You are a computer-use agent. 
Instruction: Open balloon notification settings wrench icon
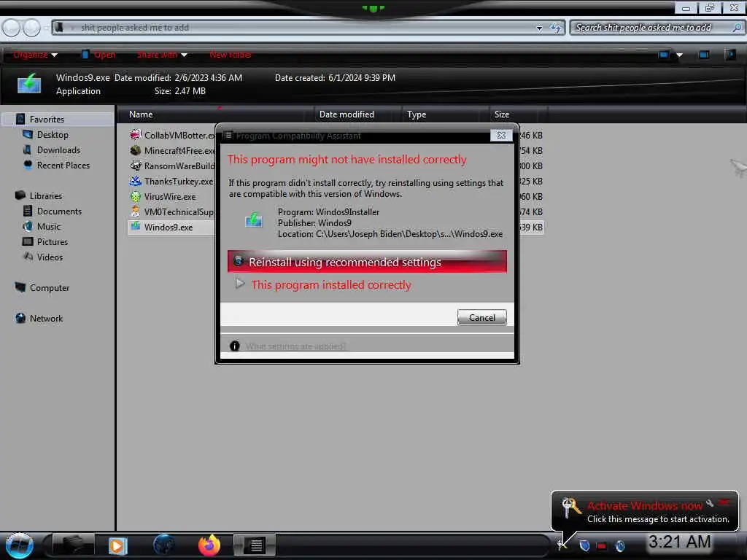[710, 503]
